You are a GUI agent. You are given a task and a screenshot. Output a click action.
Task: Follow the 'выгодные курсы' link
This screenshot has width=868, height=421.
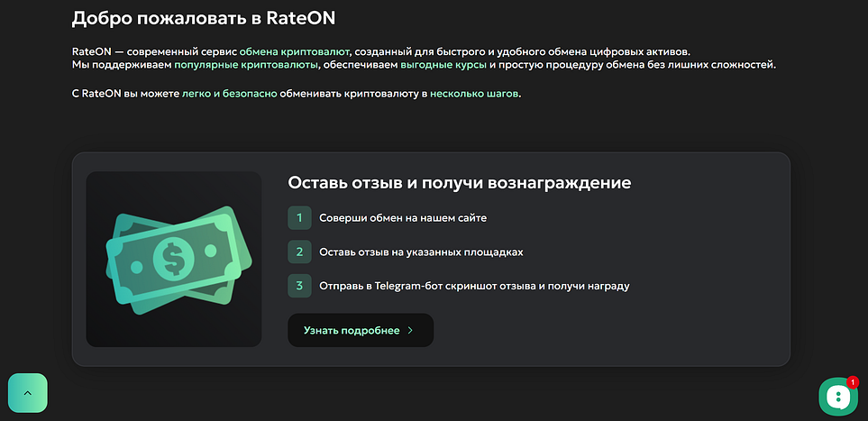coord(443,65)
